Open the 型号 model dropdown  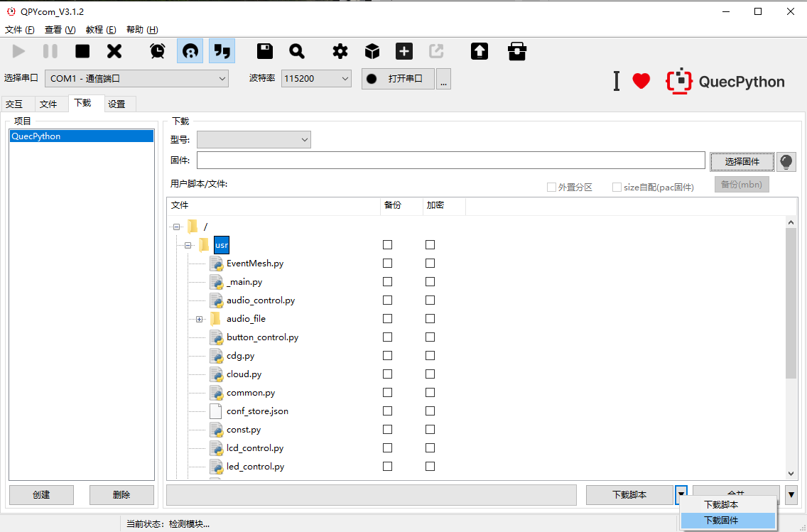click(x=254, y=139)
